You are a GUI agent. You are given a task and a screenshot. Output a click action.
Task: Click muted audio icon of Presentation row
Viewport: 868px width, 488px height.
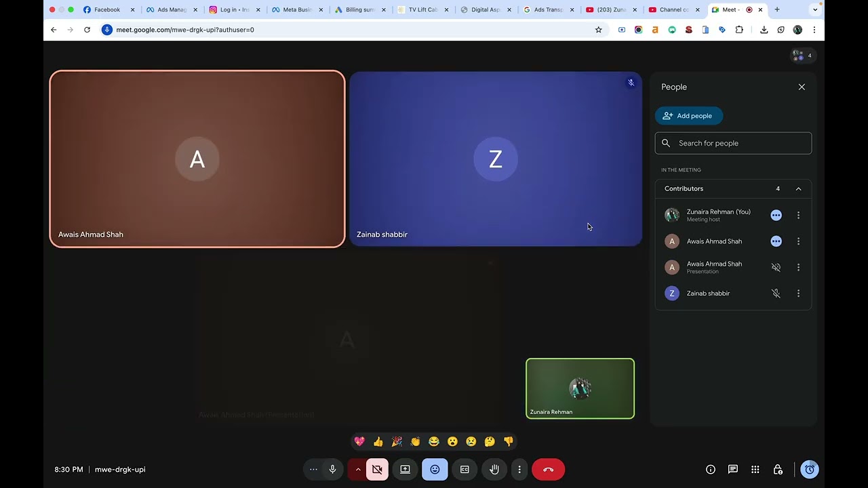(776, 267)
